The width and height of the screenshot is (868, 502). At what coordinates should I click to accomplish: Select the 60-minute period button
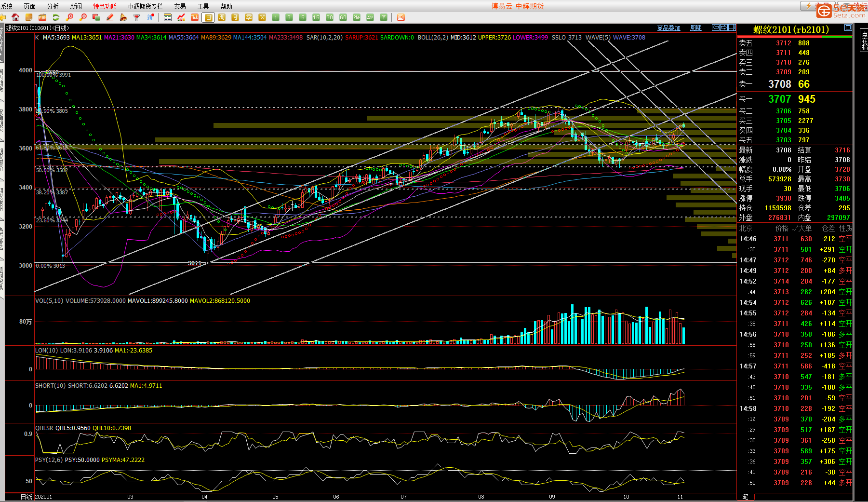coord(343,17)
